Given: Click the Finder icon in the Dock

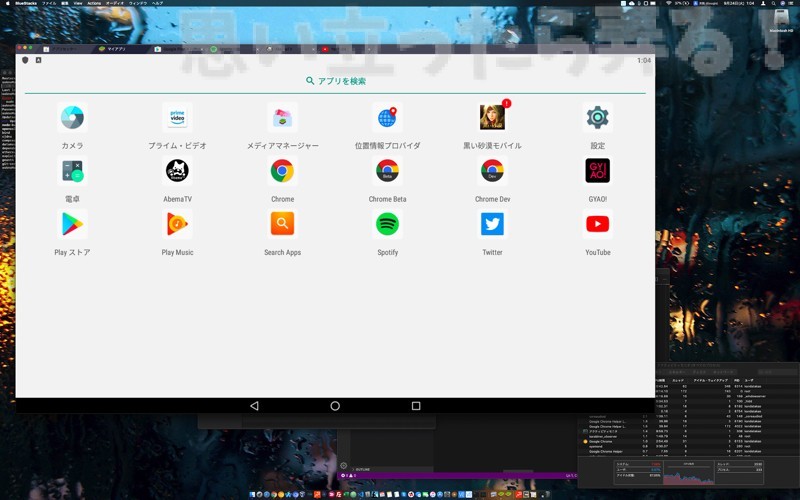Looking at the screenshot, I should coord(253,494).
